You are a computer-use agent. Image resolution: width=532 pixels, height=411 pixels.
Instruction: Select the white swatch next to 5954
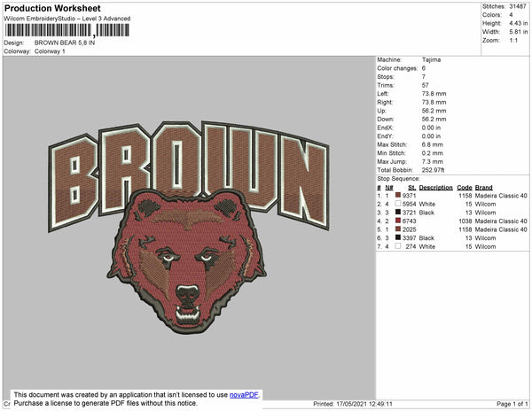point(398,204)
